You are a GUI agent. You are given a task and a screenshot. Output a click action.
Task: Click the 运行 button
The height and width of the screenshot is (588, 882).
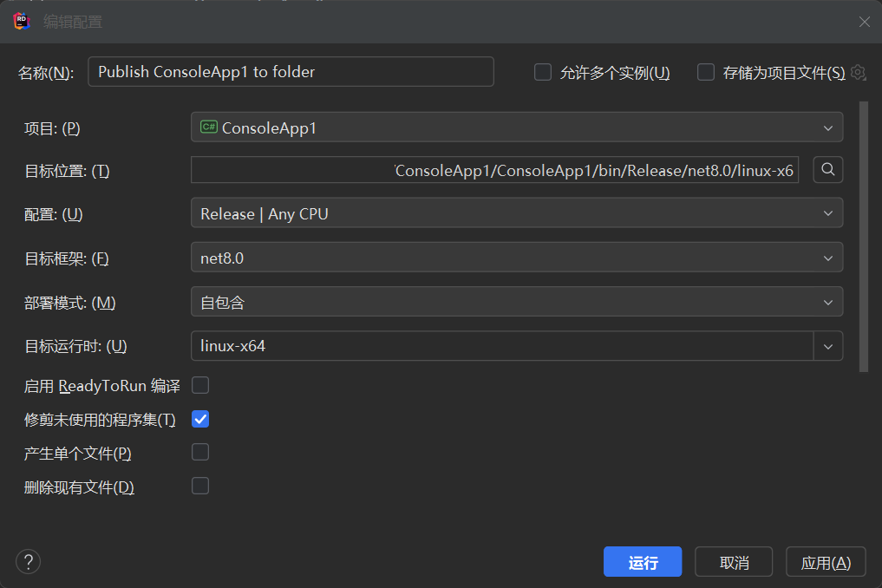click(643, 562)
